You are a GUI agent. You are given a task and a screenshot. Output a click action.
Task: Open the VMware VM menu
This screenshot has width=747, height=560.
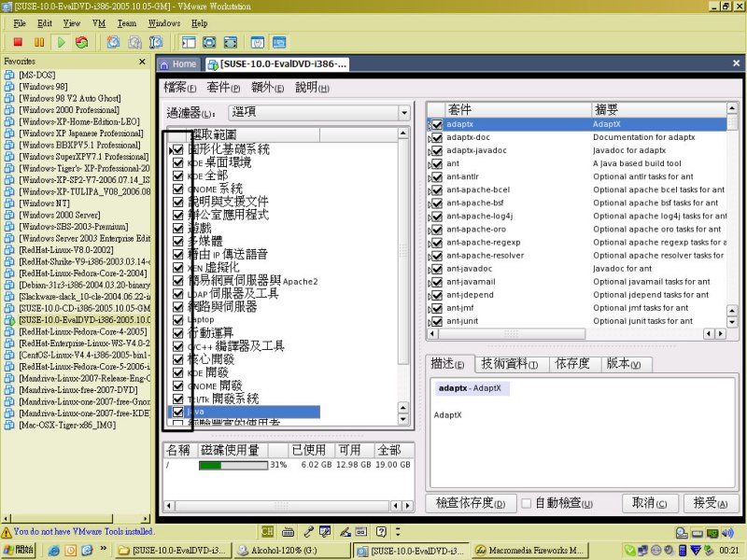pyautogui.click(x=99, y=23)
